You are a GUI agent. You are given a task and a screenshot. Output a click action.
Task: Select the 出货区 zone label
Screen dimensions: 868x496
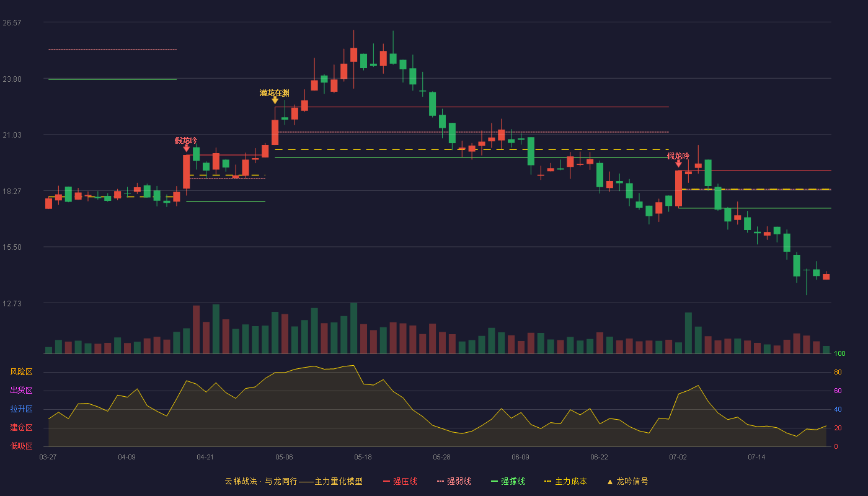(21, 391)
